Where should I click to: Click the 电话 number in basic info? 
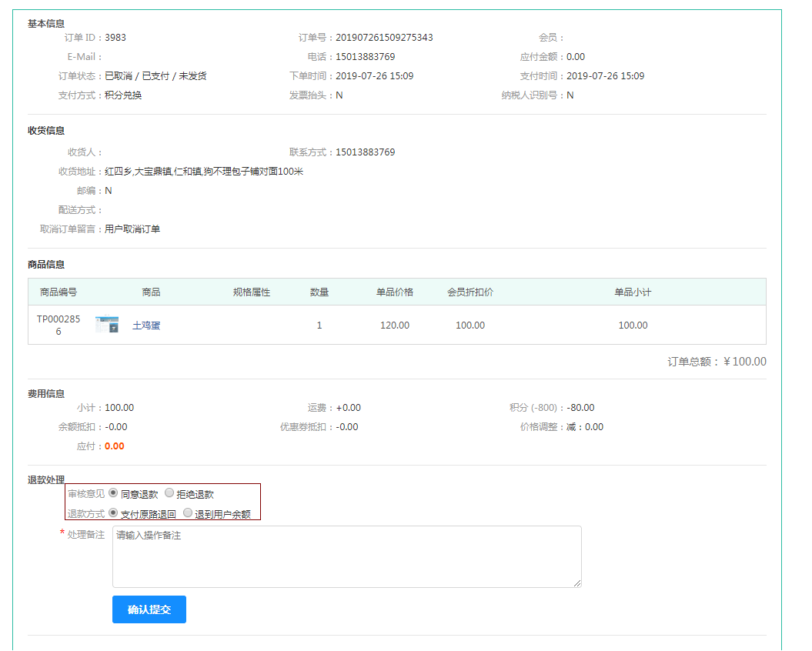click(x=365, y=57)
